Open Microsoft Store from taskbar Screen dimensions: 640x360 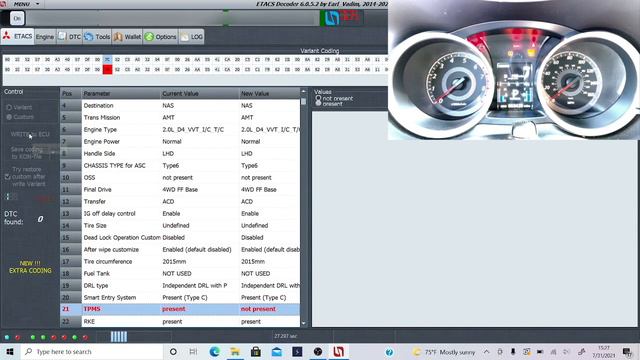pos(256,352)
